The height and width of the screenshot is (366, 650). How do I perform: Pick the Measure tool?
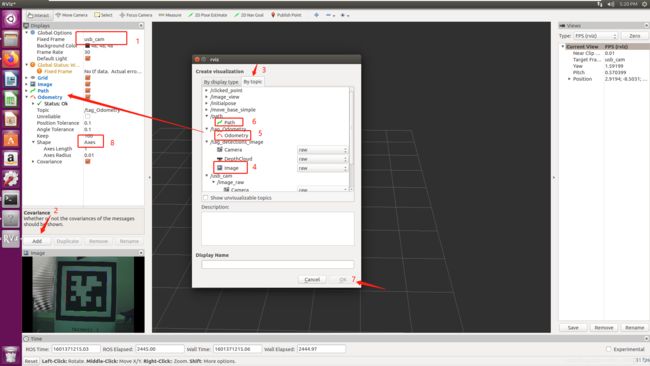point(170,15)
